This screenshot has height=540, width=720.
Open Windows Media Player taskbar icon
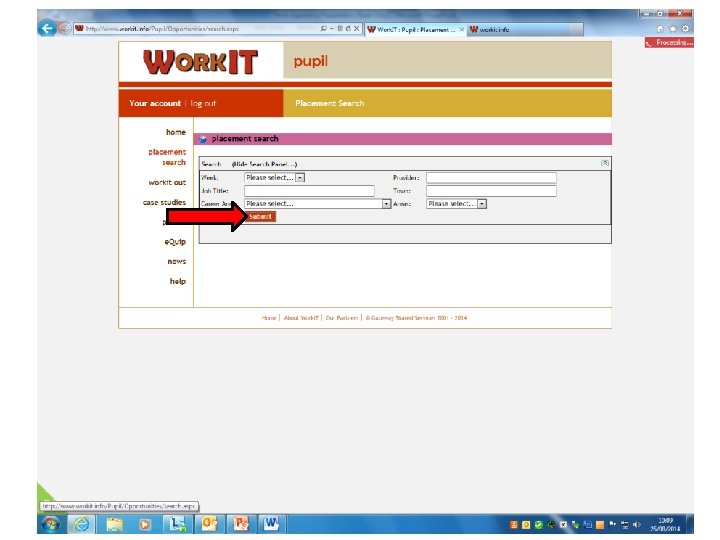(144, 524)
